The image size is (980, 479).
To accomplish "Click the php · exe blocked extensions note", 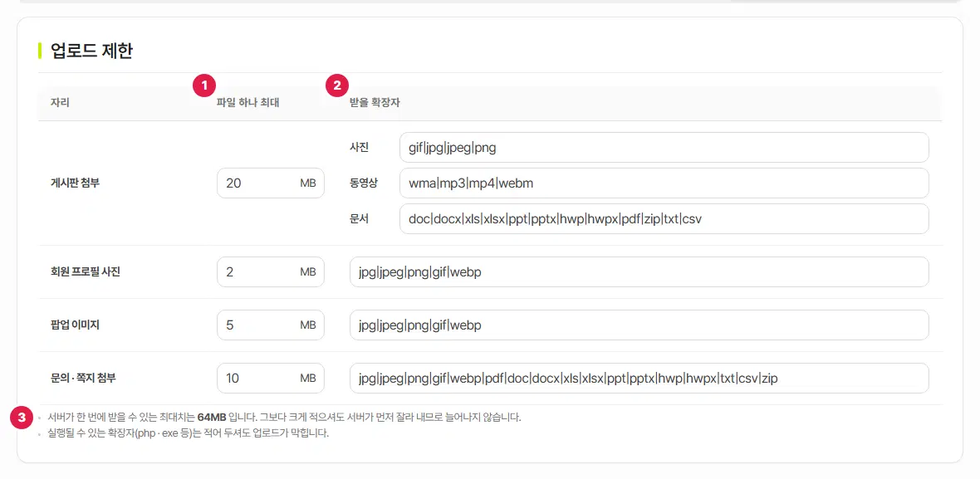I will 189,433.
